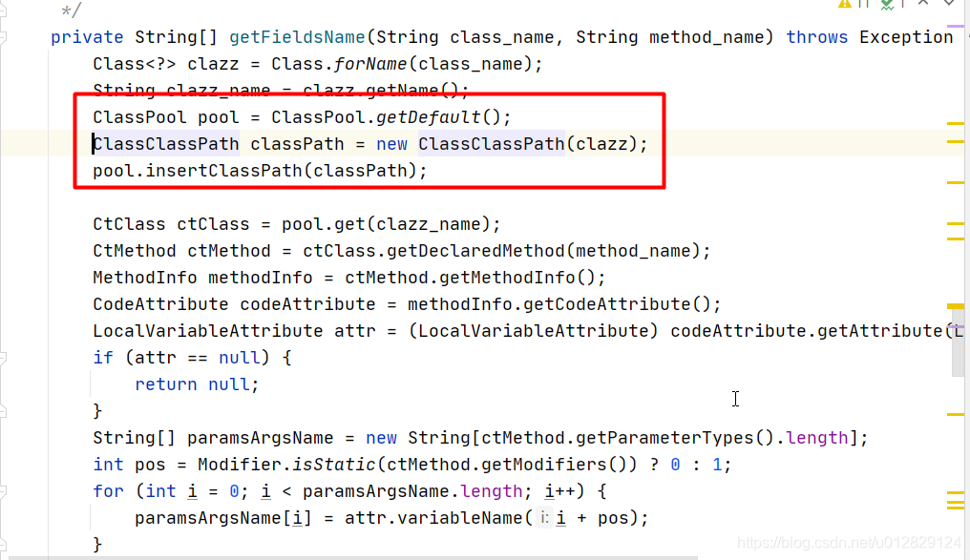Click the 'class_name' parameter in method signature
The image size is (970, 560).
[x=501, y=38]
